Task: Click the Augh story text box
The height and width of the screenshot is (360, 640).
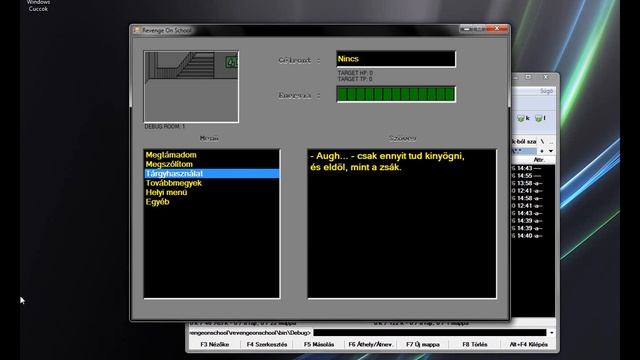Action: pyautogui.click(x=402, y=224)
